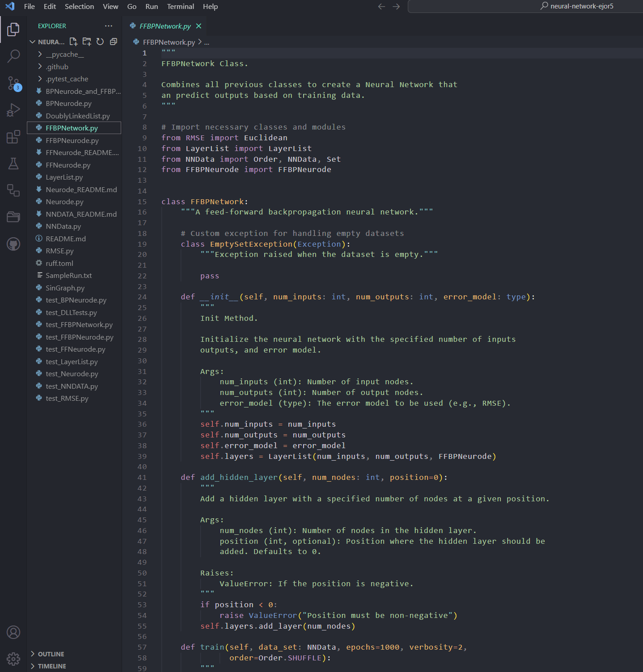Image resolution: width=643 pixels, height=672 pixels.
Task: Open the Extensions view
Action: 13,137
